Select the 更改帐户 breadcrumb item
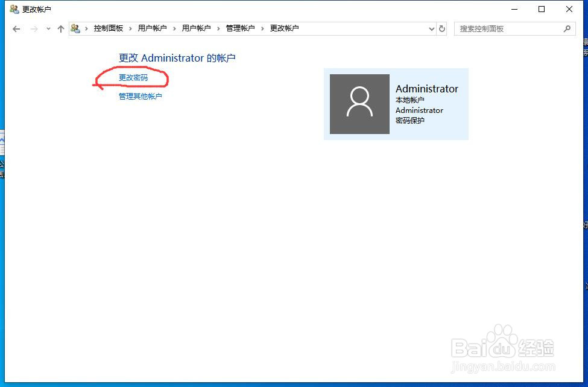588x387 pixels. pos(283,28)
